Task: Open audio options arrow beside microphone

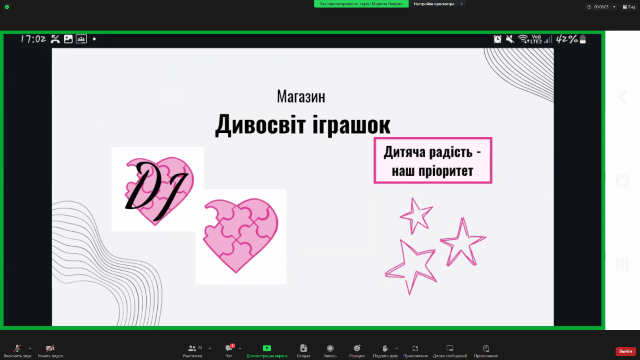Action: click(30, 348)
